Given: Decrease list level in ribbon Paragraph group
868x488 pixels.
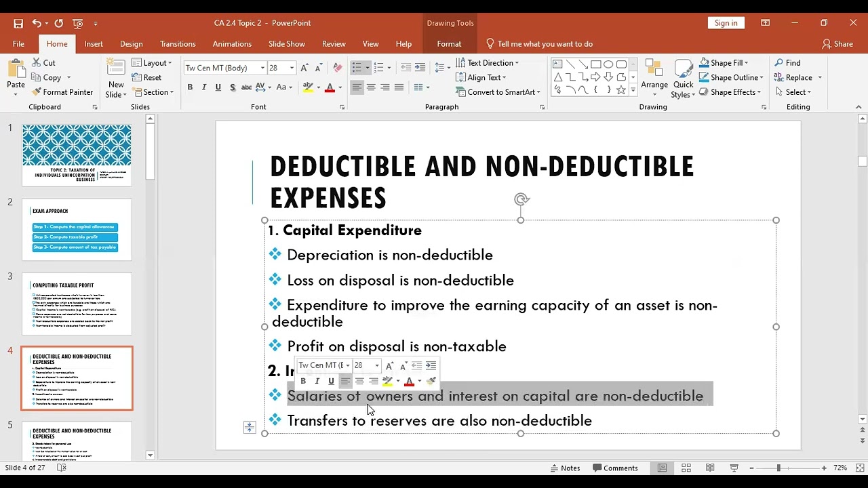Looking at the screenshot, I should tap(406, 68).
